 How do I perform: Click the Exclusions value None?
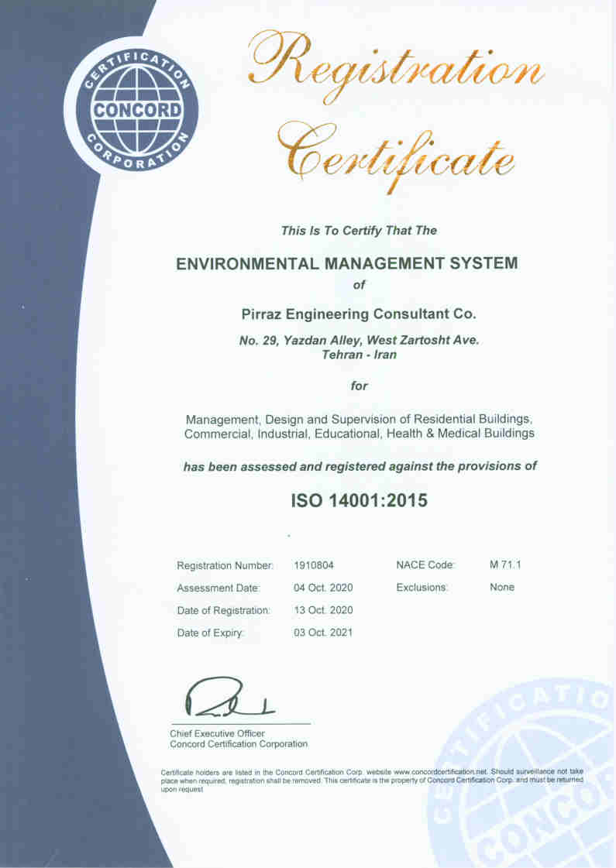pos(502,588)
